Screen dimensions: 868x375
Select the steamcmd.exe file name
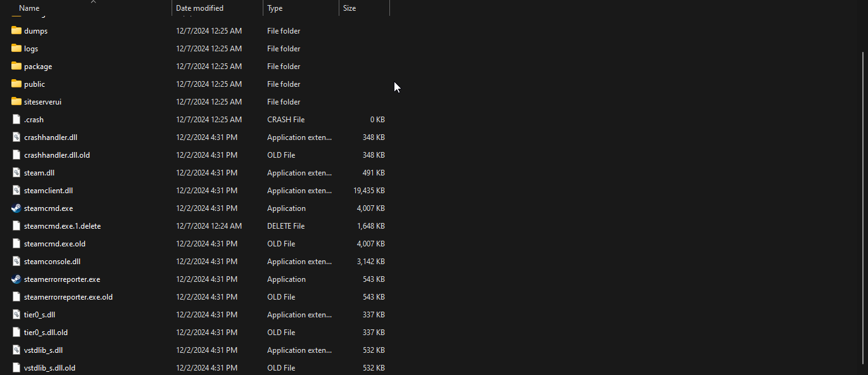49,208
